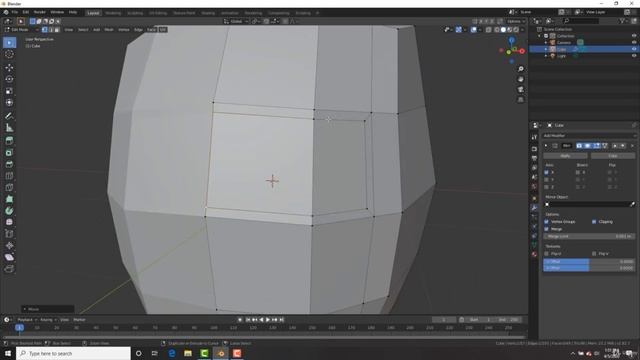This screenshot has width=640, height=360.
Task: Pick mirror object with the eyedropper
Action: click(x=632, y=204)
